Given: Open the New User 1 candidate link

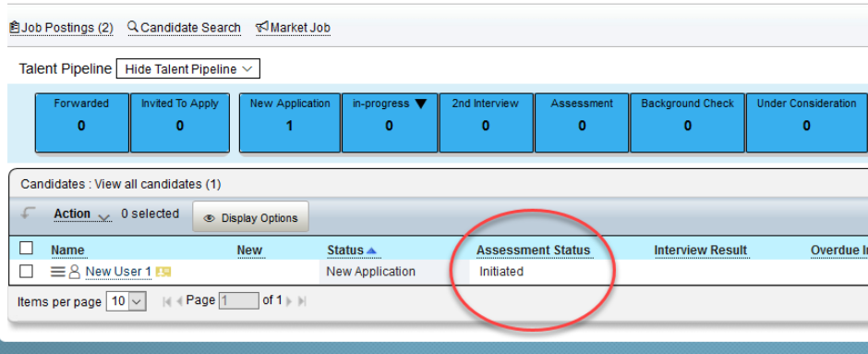Looking at the screenshot, I should click(x=118, y=272).
